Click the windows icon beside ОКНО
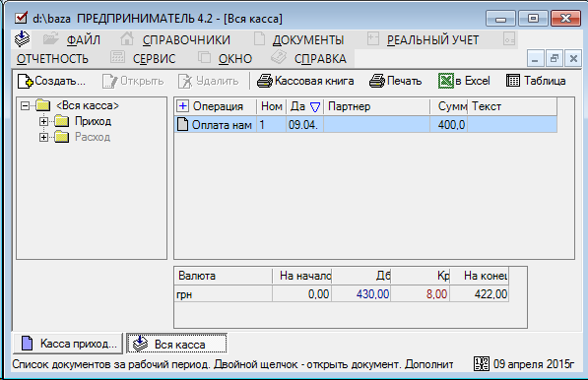The image size is (588, 380). pyautogui.click(x=205, y=58)
